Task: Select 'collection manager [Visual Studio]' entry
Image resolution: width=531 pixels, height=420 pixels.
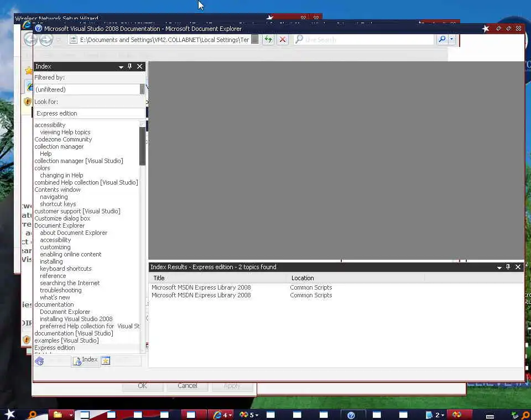Action: (79, 161)
